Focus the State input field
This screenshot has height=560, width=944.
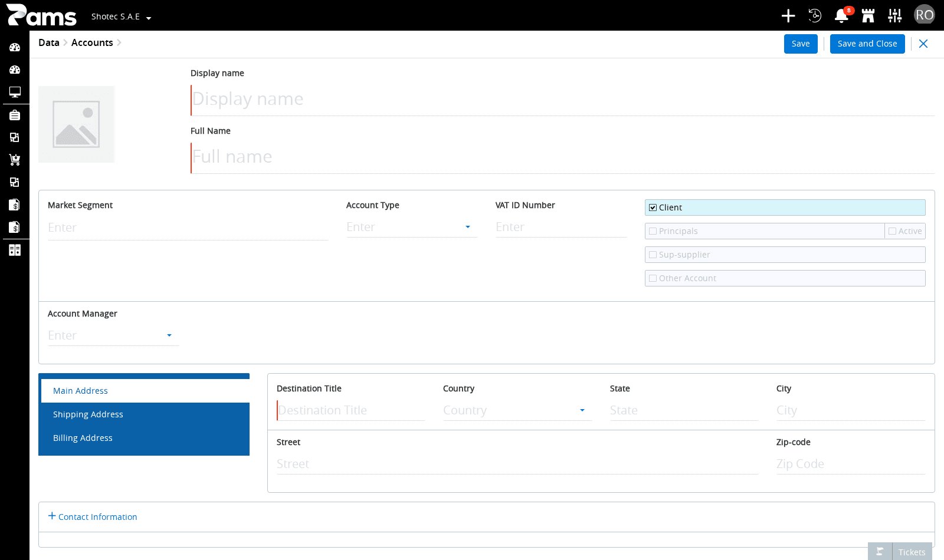click(x=684, y=410)
